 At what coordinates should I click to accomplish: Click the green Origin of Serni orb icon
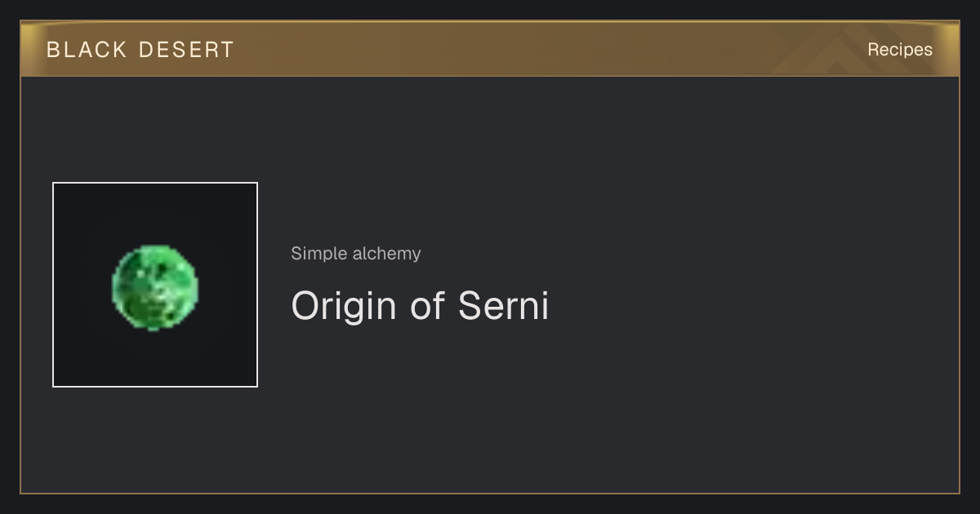click(x=155, y=288)
